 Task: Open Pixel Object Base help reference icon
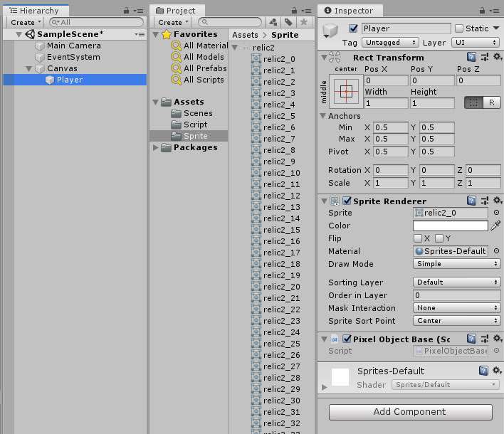pyautogui.click(x=471, y=339)
